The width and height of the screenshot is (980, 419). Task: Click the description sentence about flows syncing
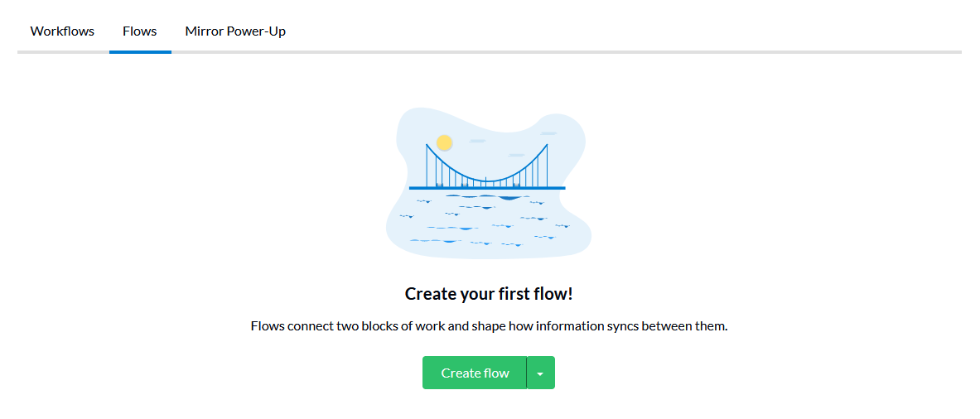490,326
